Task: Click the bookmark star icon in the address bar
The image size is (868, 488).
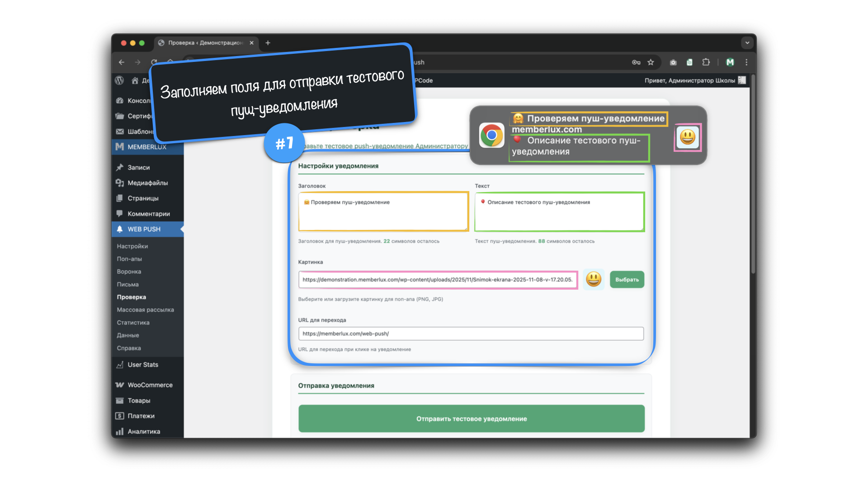Action: coord(651,62)
